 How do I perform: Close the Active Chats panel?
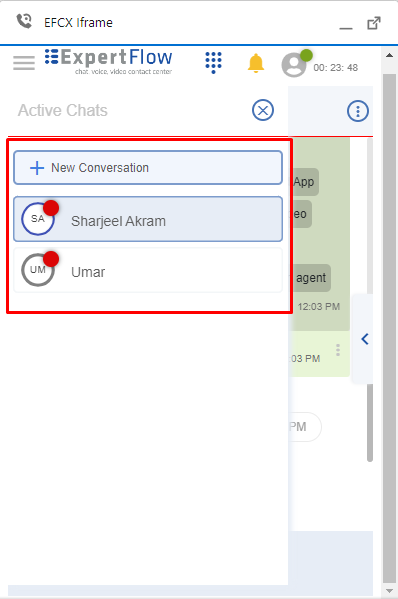[263, 110]
